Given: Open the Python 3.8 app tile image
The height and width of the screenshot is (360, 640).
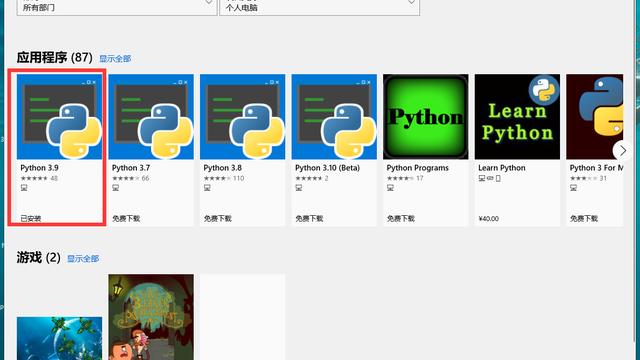Looking at the screenshot, I should click(242, 117).
